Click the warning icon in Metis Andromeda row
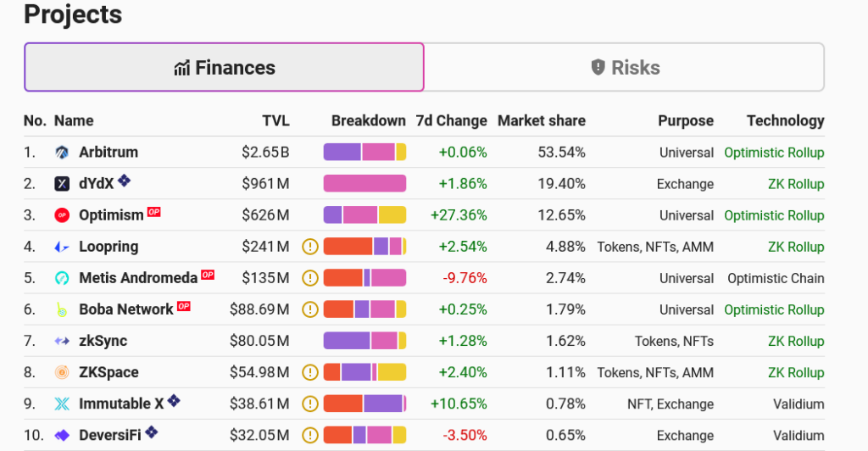 pos(310,278)
